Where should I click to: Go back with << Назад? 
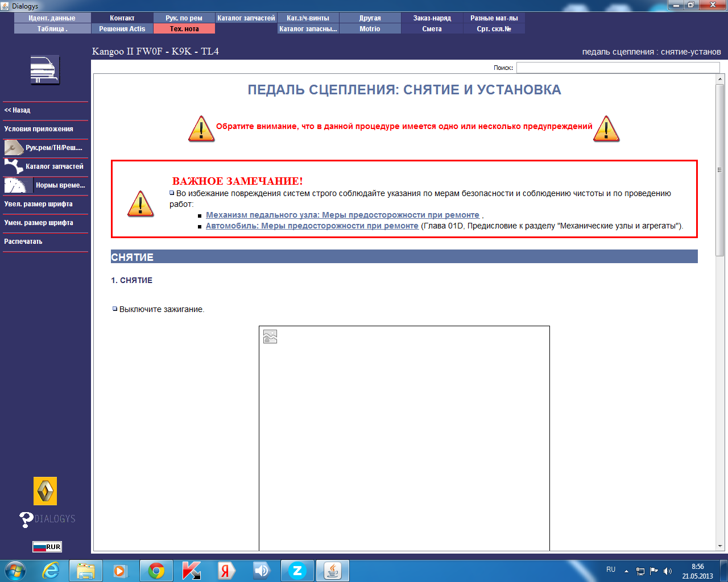pos(45,110)
